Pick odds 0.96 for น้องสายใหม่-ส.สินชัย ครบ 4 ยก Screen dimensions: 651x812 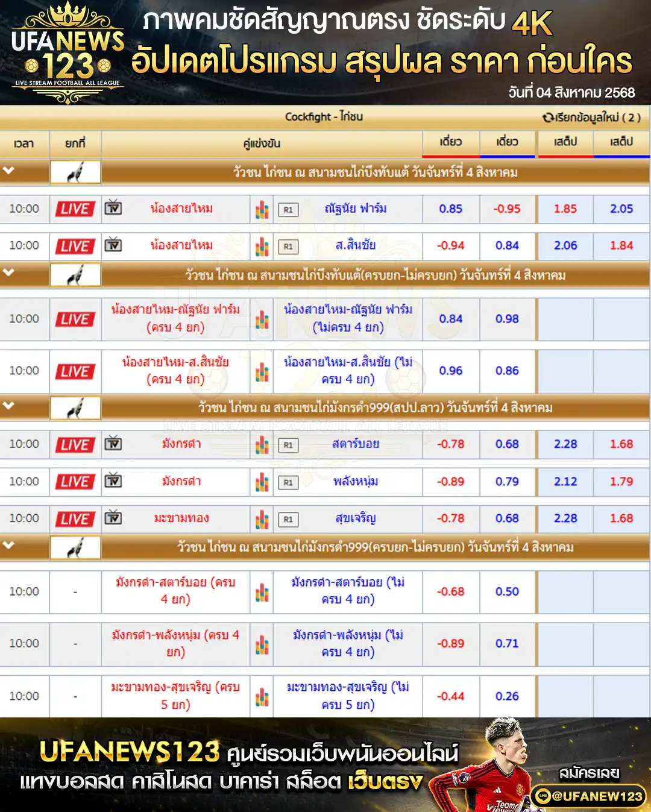pos(451,371)
